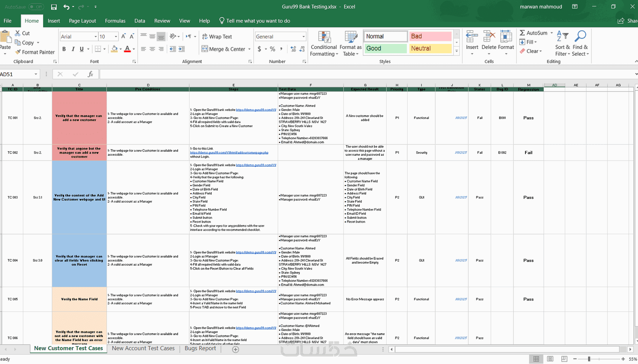This screenshot has height=364, width=638.
Task: Switch to New Account Test Cases sheet
Action: (143, 349)
